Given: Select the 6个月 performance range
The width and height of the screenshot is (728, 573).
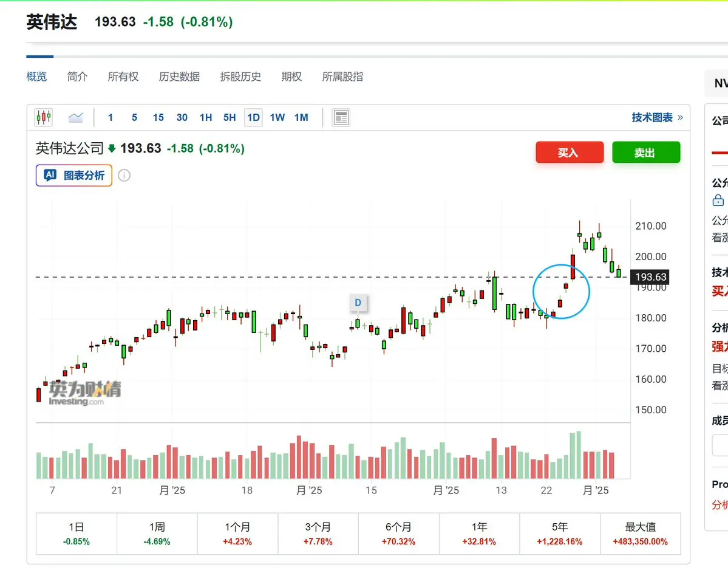Looking at the screenshot, I should (x=398, y=534).
